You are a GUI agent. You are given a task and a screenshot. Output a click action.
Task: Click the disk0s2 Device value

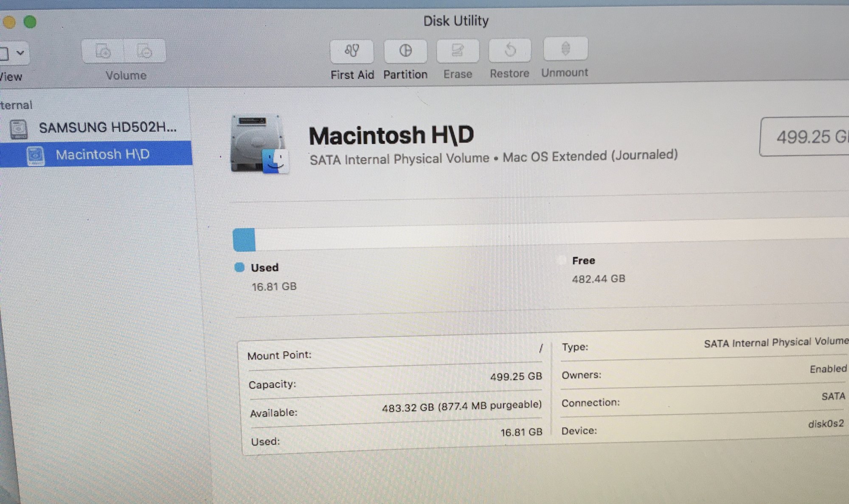[x=826, y=424]
